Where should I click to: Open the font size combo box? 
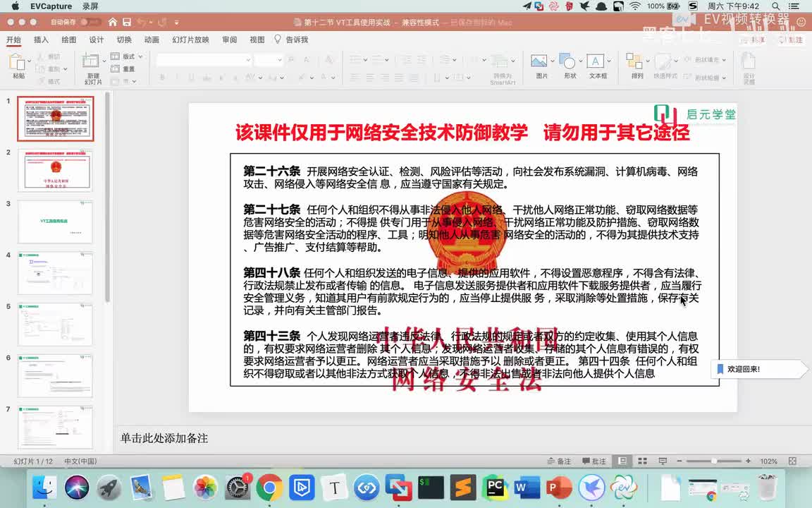tap(269, 60)
